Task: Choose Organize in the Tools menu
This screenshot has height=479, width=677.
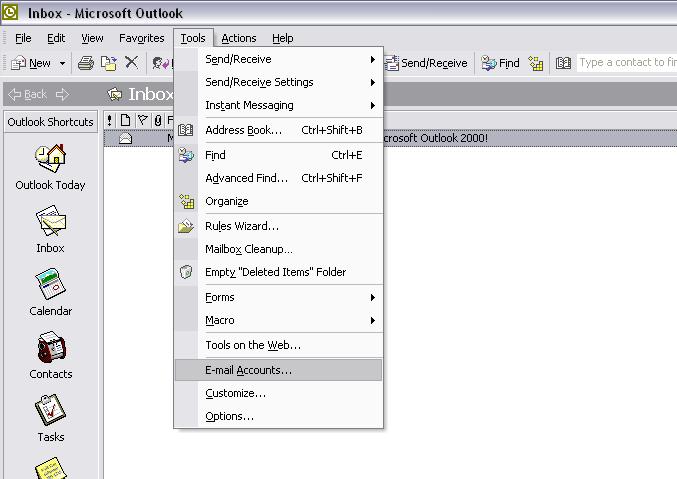Action: (278, 201)
